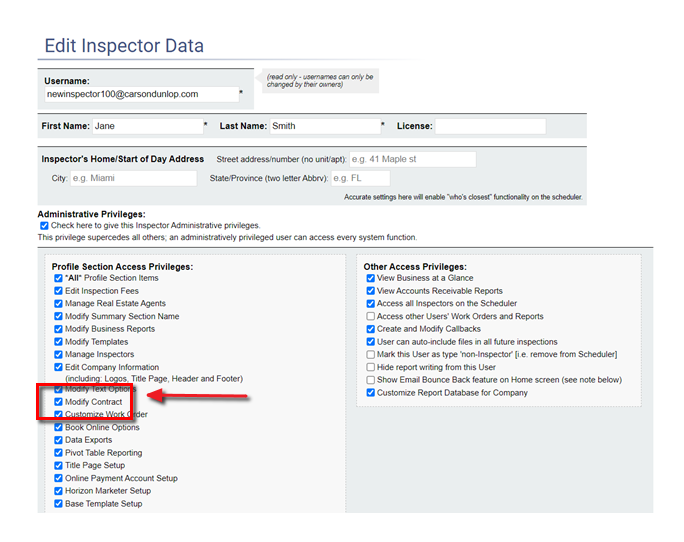
Task: Check Hide report writing from this User
Action: coord(371,367)
